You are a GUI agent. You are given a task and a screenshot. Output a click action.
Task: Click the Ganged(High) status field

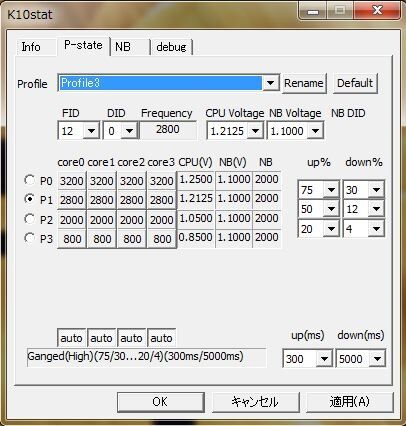(x=147, y=357)
